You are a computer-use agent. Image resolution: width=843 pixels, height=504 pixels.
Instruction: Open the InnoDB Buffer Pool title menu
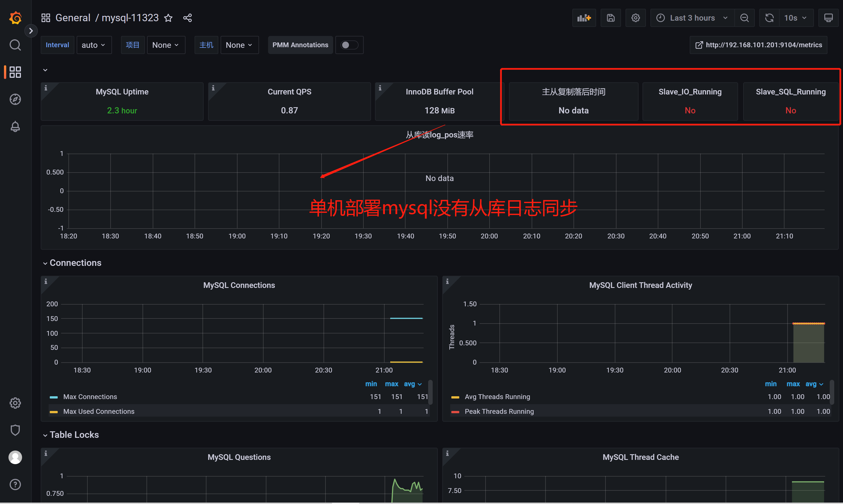click(x=439, y=92)
